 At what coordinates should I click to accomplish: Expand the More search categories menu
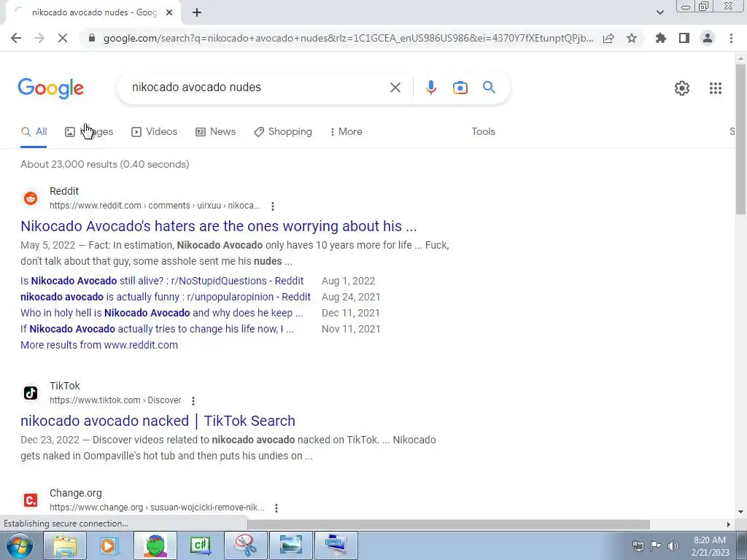(346, 132)
